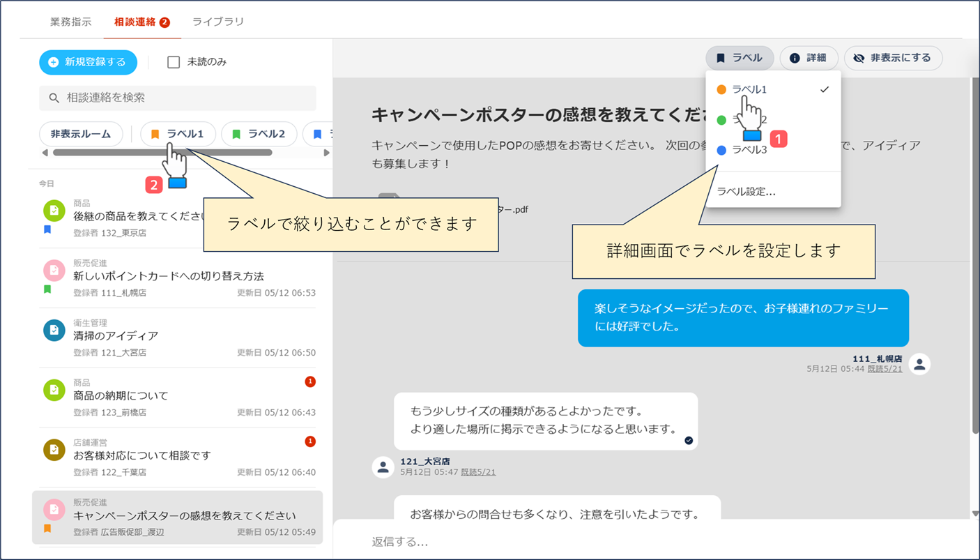Image resolution: width=980 pixels, height=560 pixels.
Task: Focus the 相談連絡を検索 search field
Action: [178, 98]
